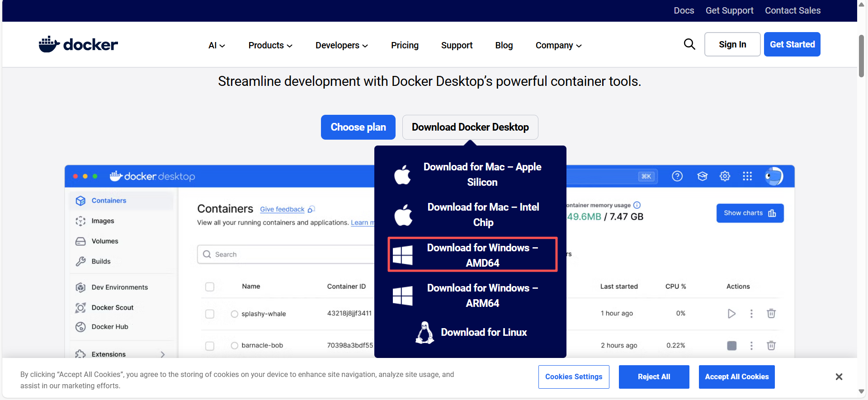Select Download for Linux
Viewport: 868px width, 400px height.
click(470, 333)
